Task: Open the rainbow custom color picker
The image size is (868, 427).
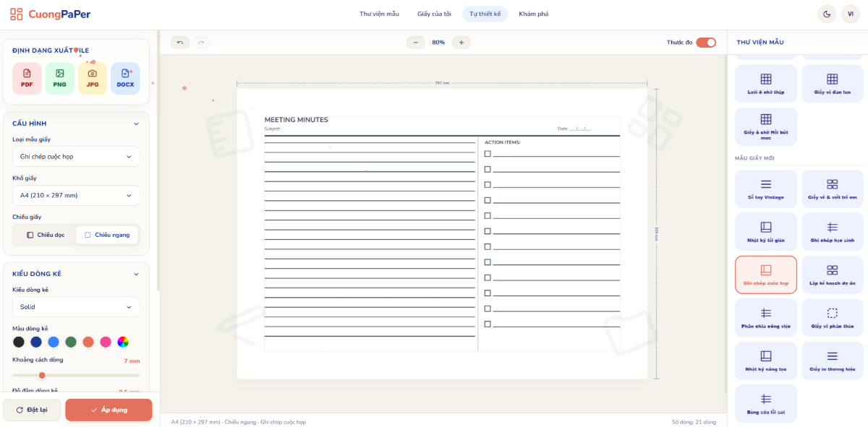Action: (x=123, y=342)
